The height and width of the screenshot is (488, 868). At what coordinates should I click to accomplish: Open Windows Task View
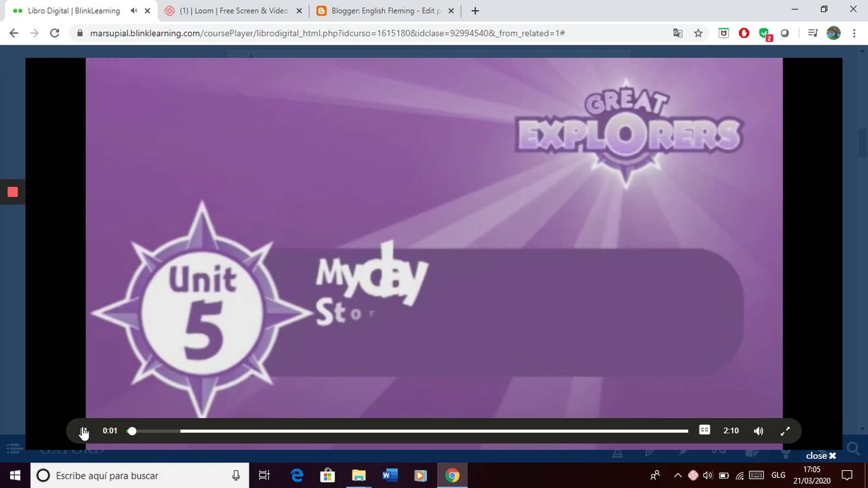coord(264,475)
